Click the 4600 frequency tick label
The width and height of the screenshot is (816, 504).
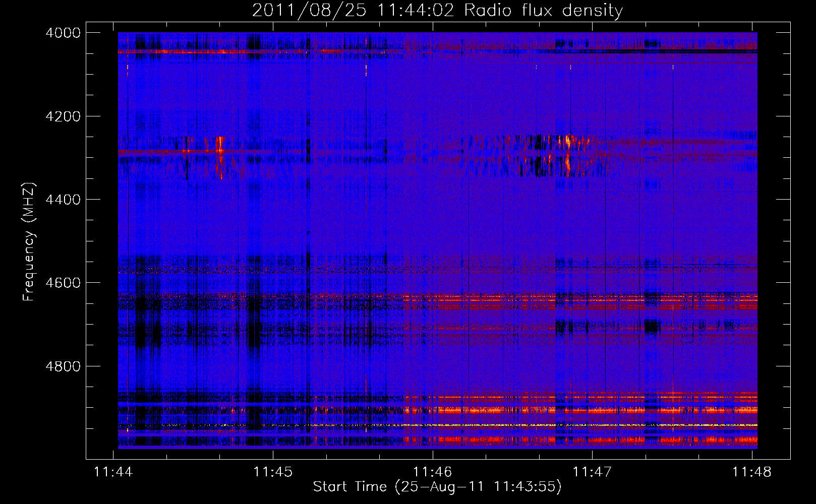click(63, 283)
